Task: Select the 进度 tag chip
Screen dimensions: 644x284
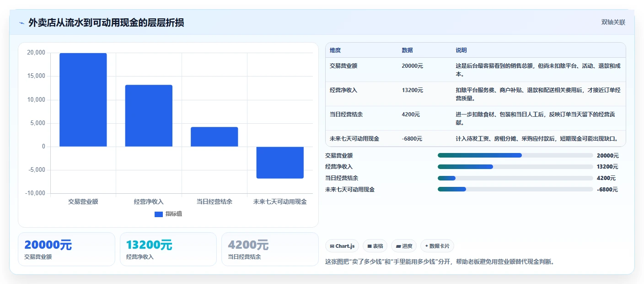Action: pos(404,246)
